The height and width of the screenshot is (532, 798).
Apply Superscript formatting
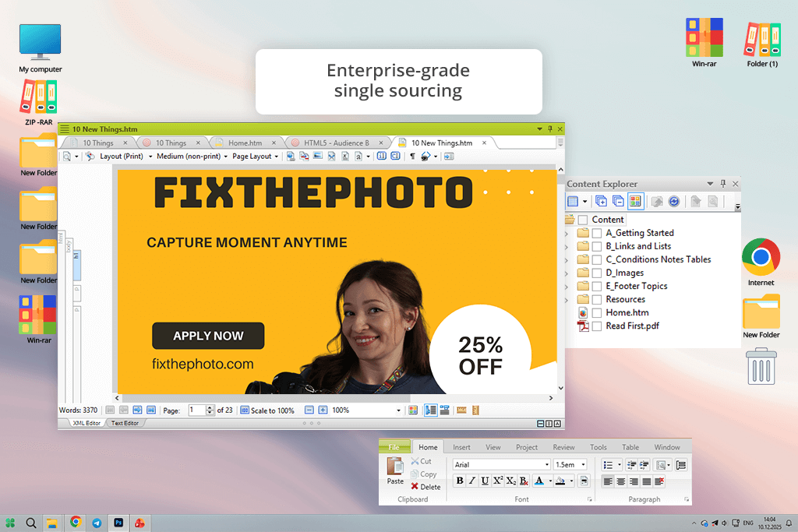(498, 481)
